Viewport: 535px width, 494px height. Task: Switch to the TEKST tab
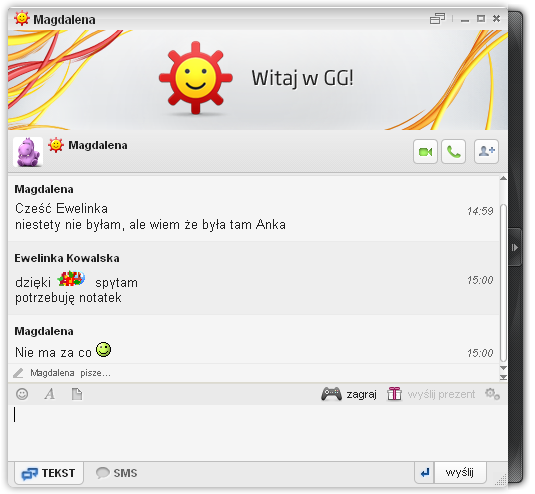(x=49, y=473)
